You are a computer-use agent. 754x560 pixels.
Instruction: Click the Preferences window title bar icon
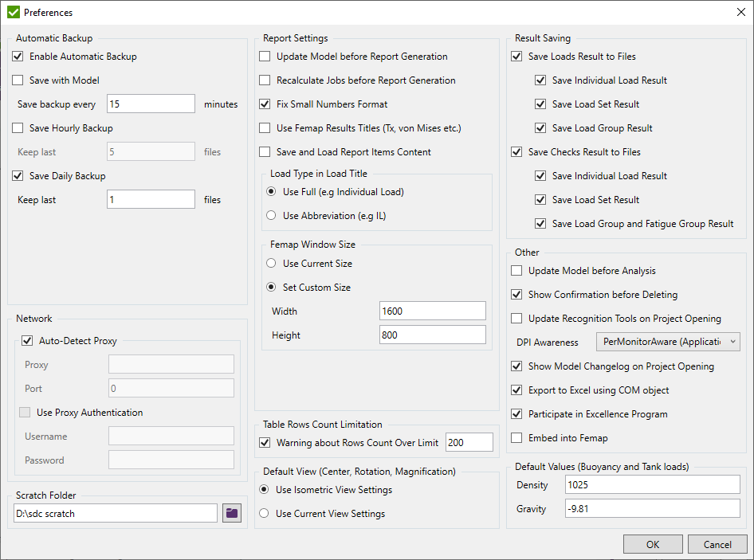click(14, 12)
